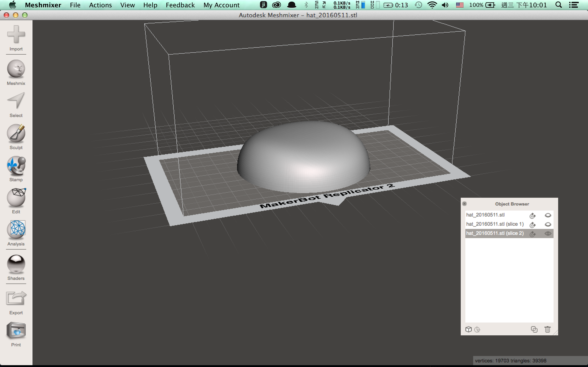Toggle visibility of hat_20160511.stl
Screen dimensions: 588x367
point(548,215)
